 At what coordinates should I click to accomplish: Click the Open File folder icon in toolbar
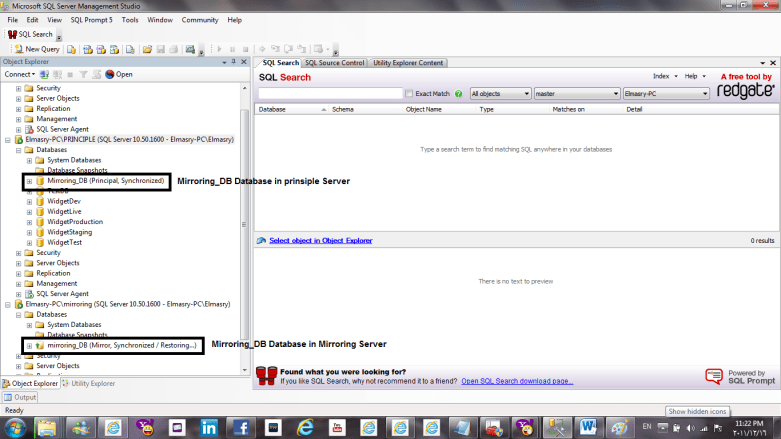[147, 48]
